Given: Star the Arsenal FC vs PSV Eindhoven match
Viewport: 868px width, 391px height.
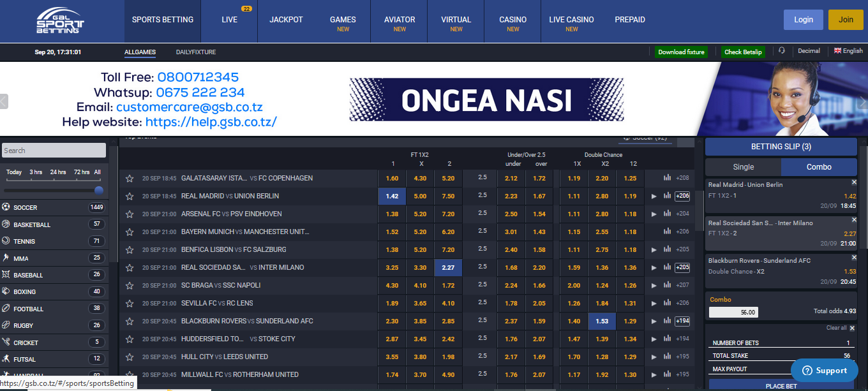Looking at the screenshot, I should click(x=130, y=214).
